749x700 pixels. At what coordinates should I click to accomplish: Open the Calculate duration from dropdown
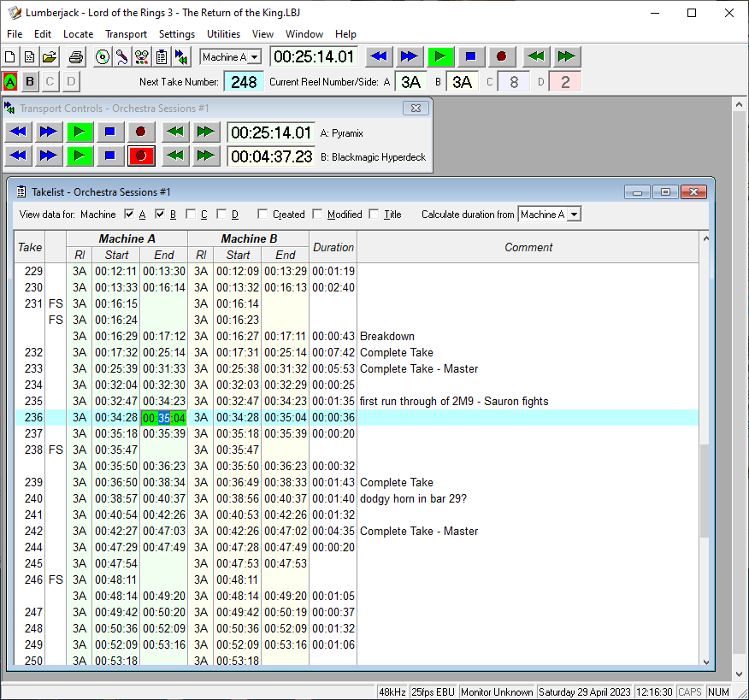click(575, 215)
